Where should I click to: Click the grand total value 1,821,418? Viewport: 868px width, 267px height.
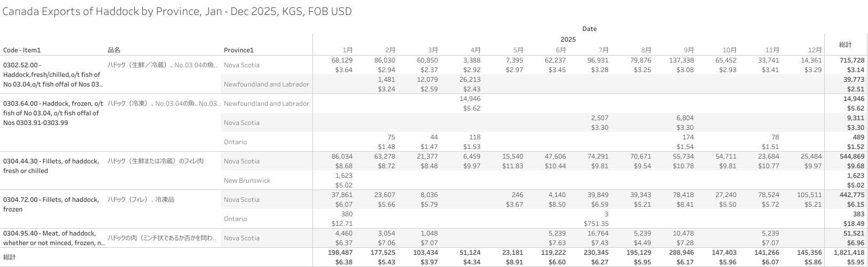(x=848, y=253)
